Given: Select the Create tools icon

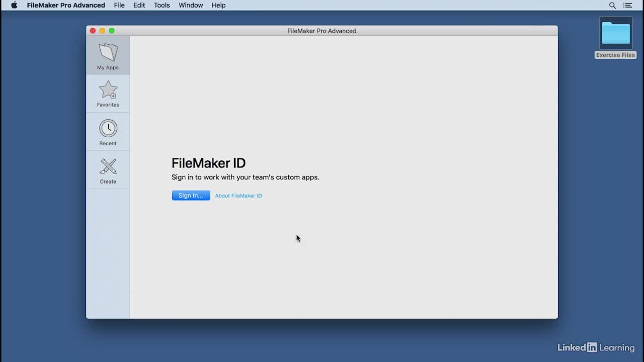Looking at the screenshot, I should [x=108, y=170].
